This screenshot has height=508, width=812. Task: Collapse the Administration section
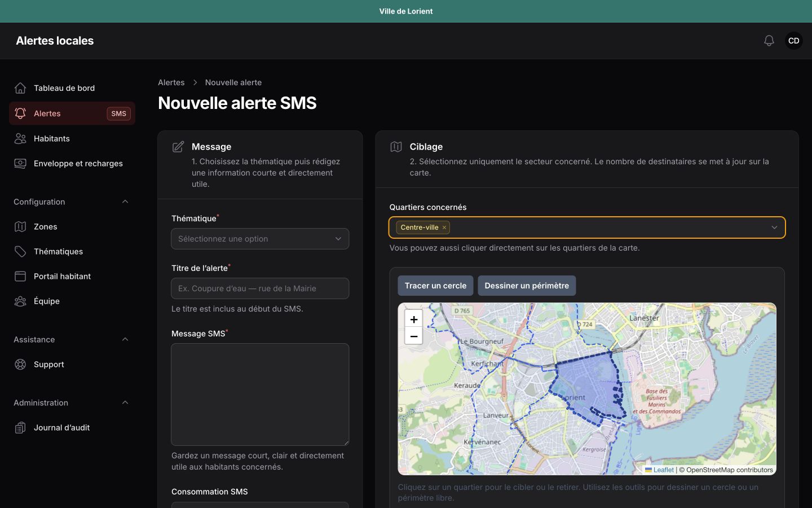click(x=125, y=402)
